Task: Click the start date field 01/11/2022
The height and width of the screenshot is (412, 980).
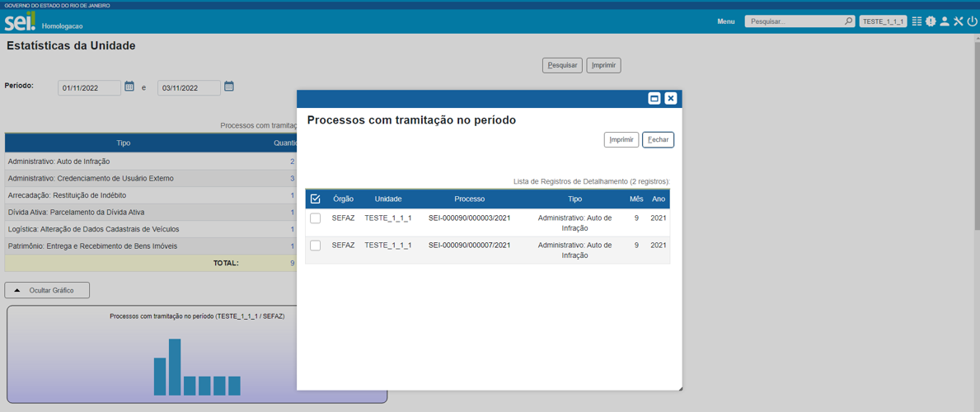Action: (89, 88)
